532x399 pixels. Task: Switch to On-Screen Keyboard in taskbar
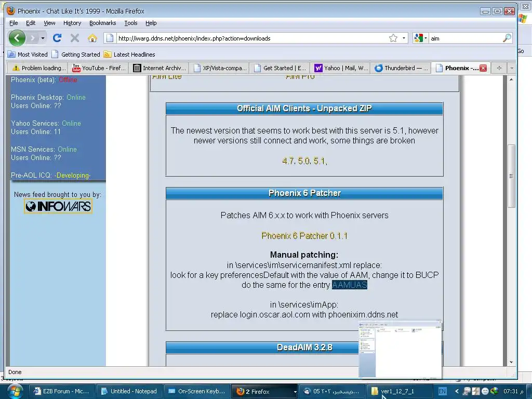tap(196, 391)
